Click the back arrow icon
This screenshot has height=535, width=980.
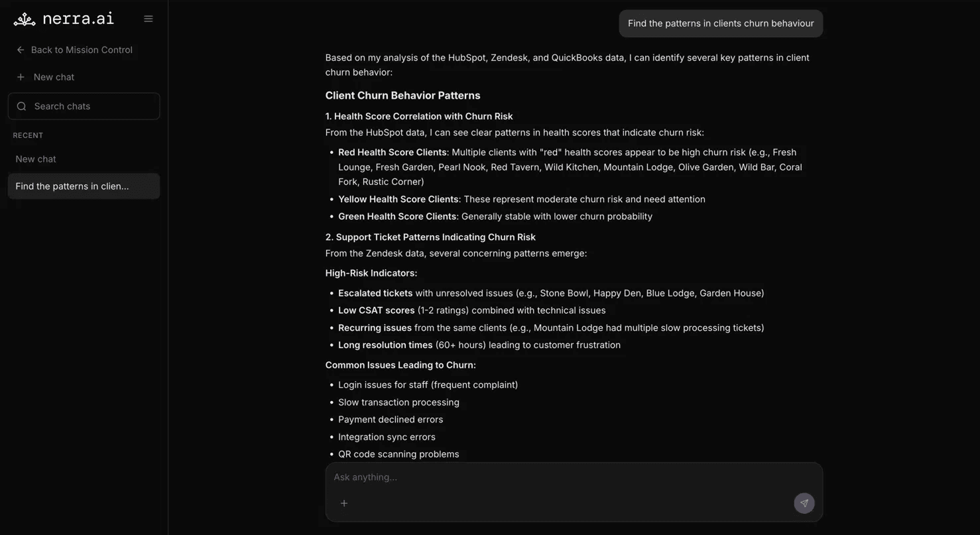click(21, 50)
